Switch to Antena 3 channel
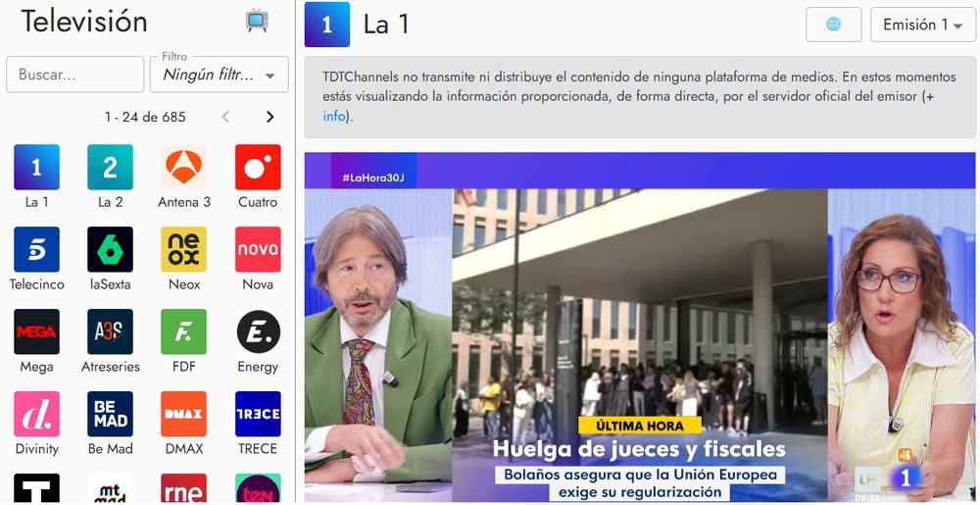This screenshot has width=980, height=505. (x=184, y=167)
